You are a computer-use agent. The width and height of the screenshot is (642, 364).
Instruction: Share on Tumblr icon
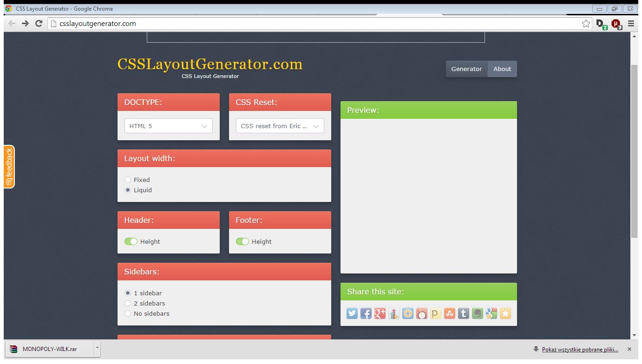pyautogui.click(x=464, y=313)
